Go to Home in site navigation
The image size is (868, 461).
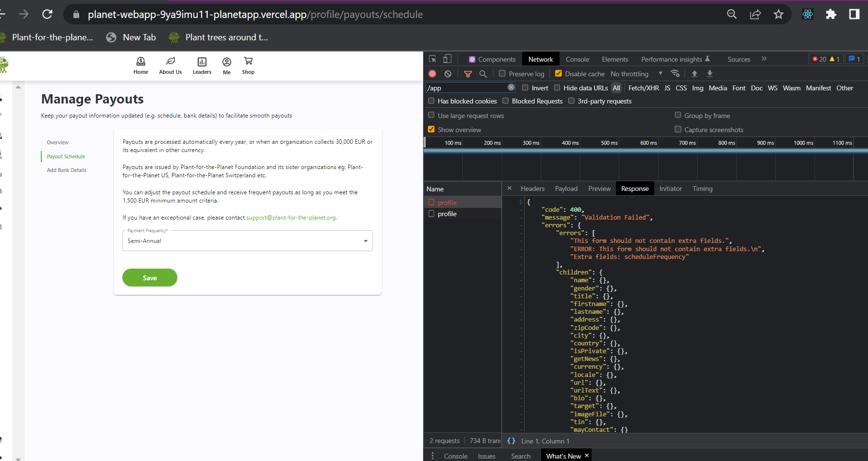click(x=141, y=66)
